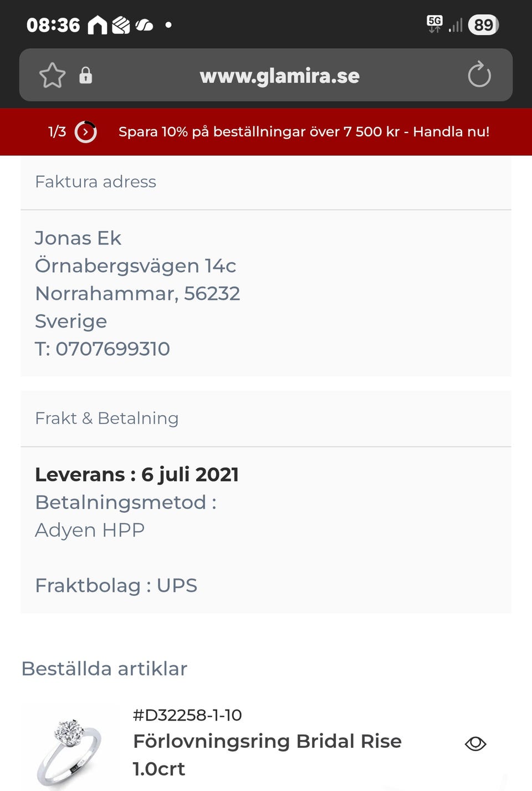Reload the page with refresh icon
The image size is (532, 791).
click(479, 75)
